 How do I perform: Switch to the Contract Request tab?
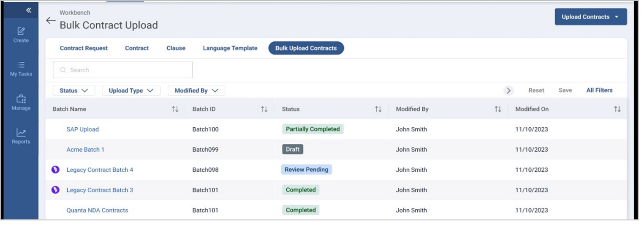[x=84, y=48]
